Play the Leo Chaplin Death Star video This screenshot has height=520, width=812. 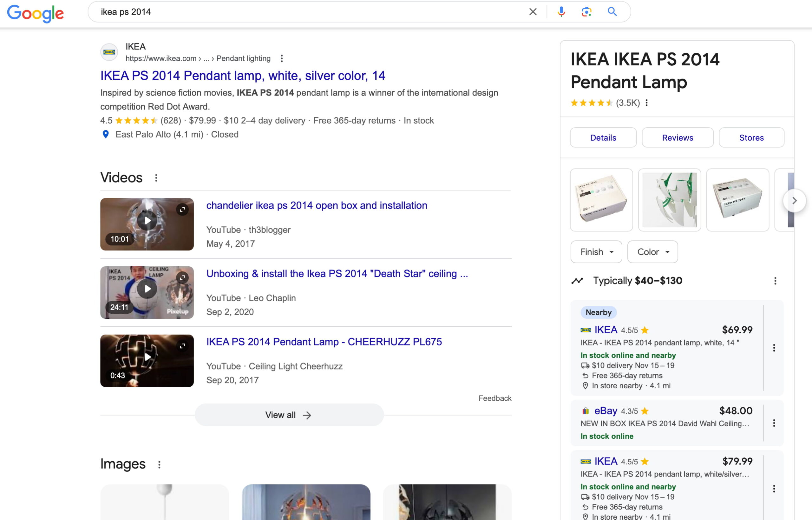147,289
